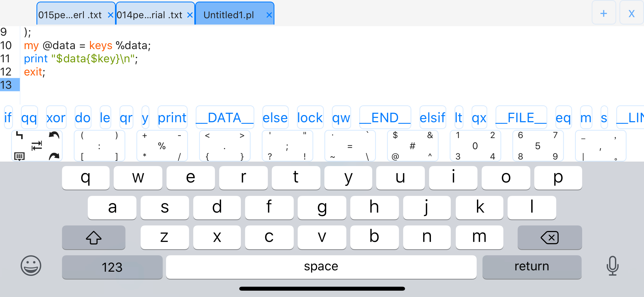Insert the __END__ keyword shortcut
The image size is (644, 297).
coord(385,118)
